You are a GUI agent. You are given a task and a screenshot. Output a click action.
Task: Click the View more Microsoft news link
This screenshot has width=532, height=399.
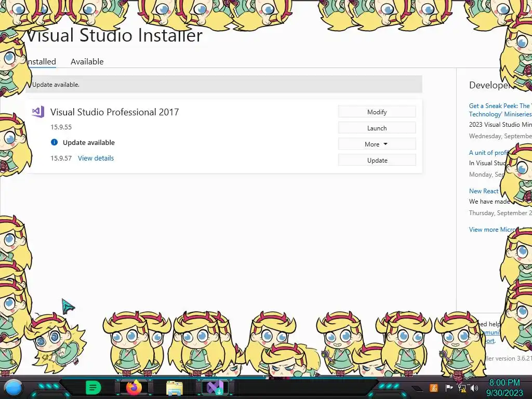[493, 229]
